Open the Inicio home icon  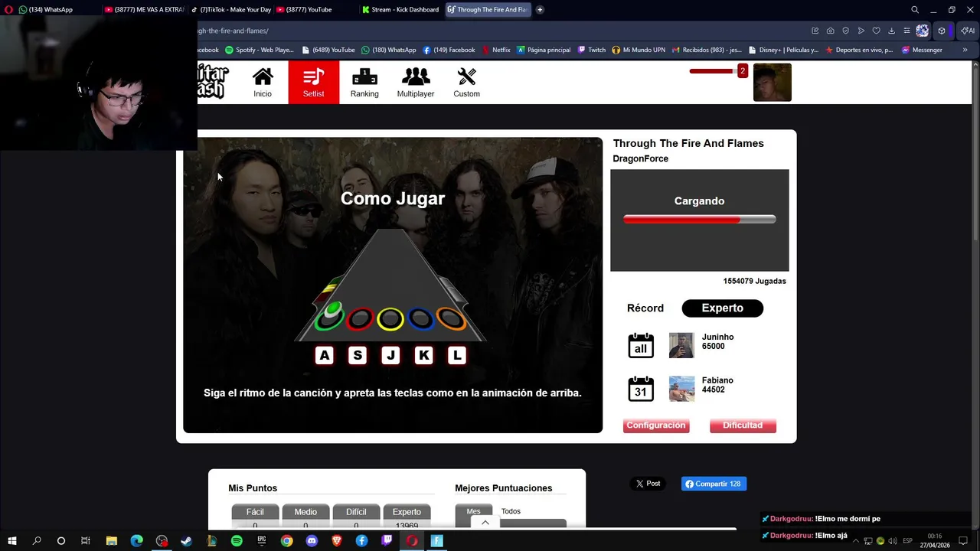[263, 83]
